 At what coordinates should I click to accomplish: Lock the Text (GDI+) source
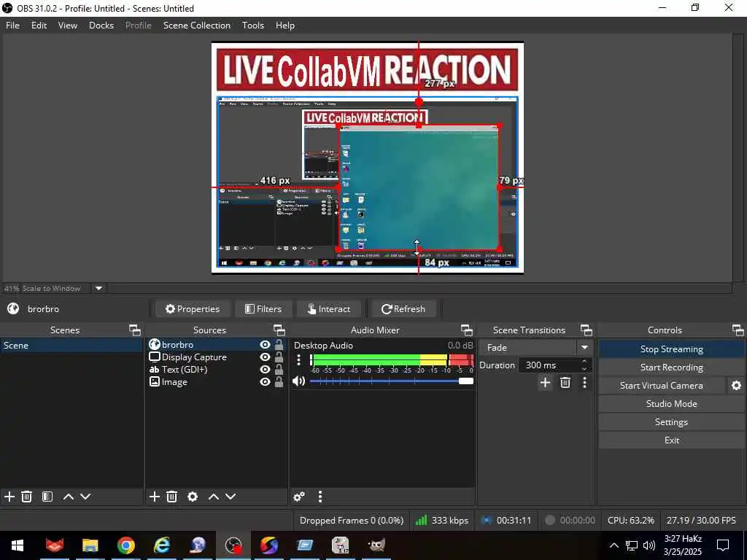(x=279, y=370)
